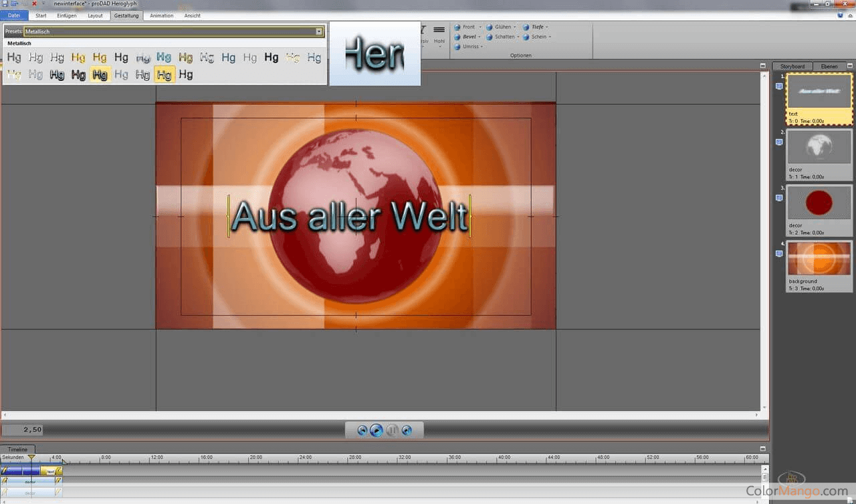The width and height of the screenshot is (856, 504).
Task: Click the Pause playback button
Action: (392, 430)
